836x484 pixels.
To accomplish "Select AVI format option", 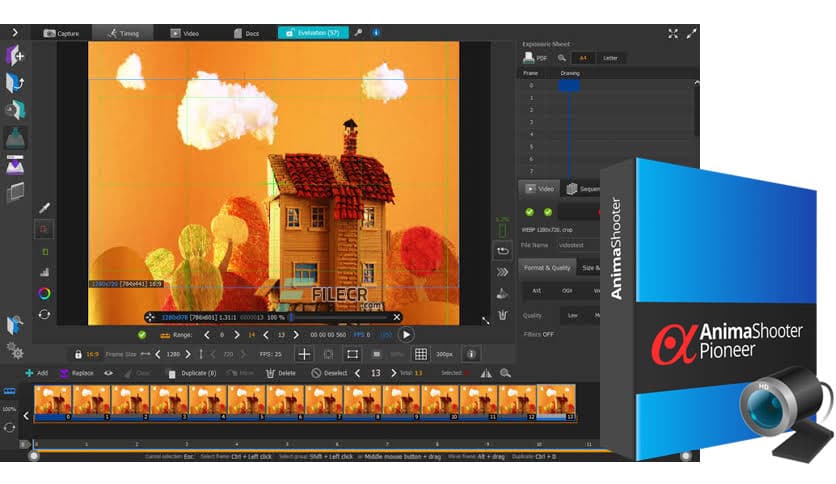I will pos(536,291).
